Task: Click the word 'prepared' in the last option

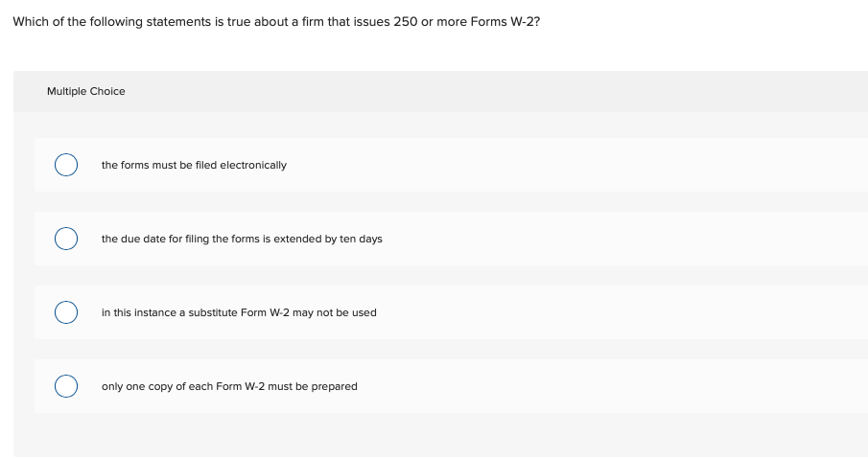Action: 336,386
